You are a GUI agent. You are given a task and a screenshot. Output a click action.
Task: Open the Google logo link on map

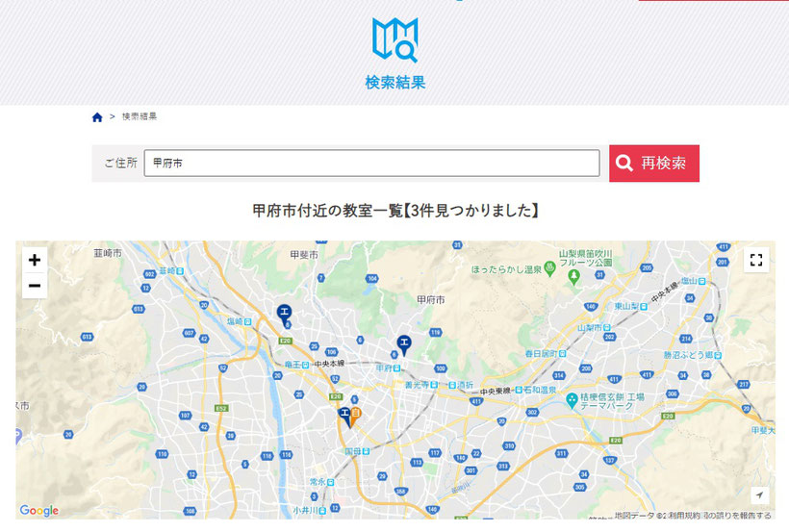[x=39, y=511]
